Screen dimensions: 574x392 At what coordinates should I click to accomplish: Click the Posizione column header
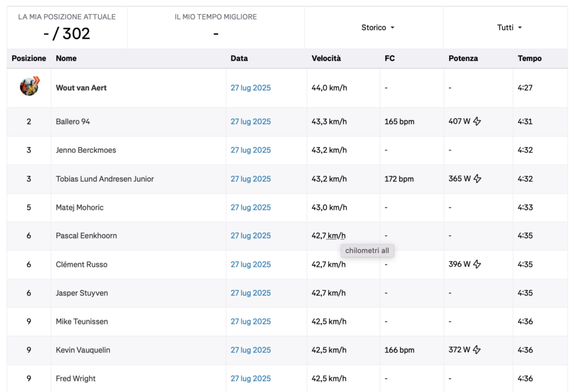(29, 58)
